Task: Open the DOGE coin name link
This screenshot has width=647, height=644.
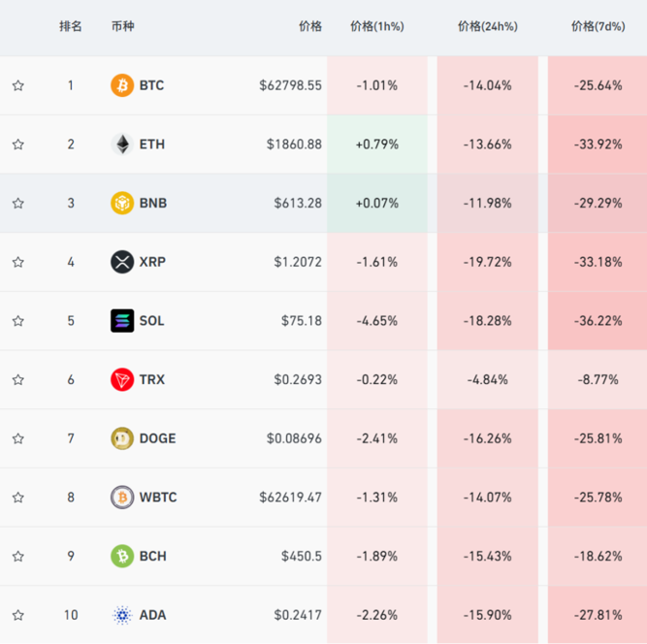Action: (x=157, y=438)
